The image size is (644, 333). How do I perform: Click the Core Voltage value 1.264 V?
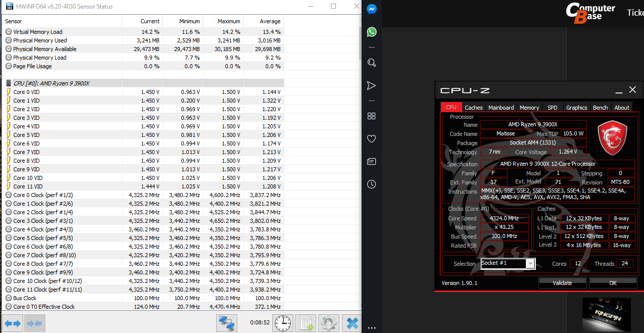(568, 152)
